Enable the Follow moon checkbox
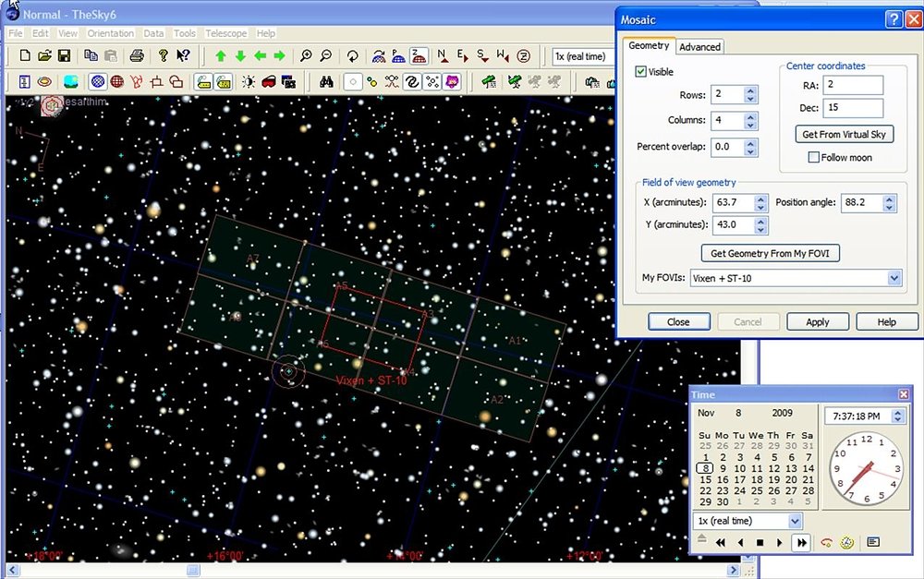The image size is (924, 579). tap(814, 158)
